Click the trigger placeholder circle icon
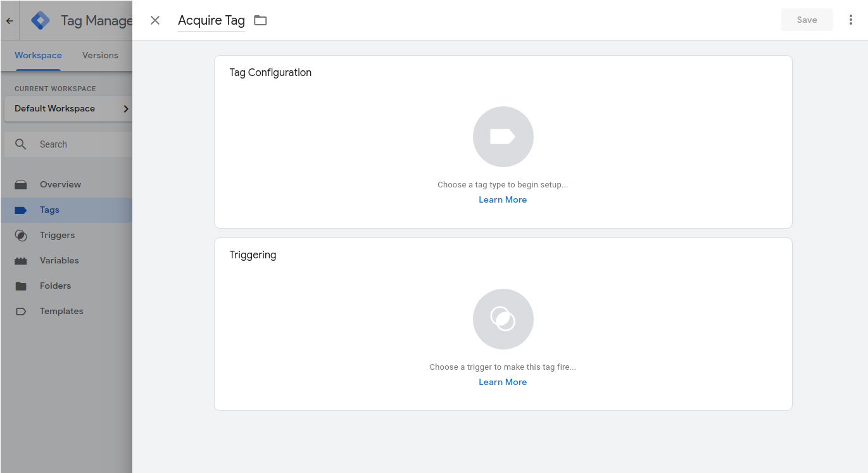The image size is (868, 473). pos(503,319)
